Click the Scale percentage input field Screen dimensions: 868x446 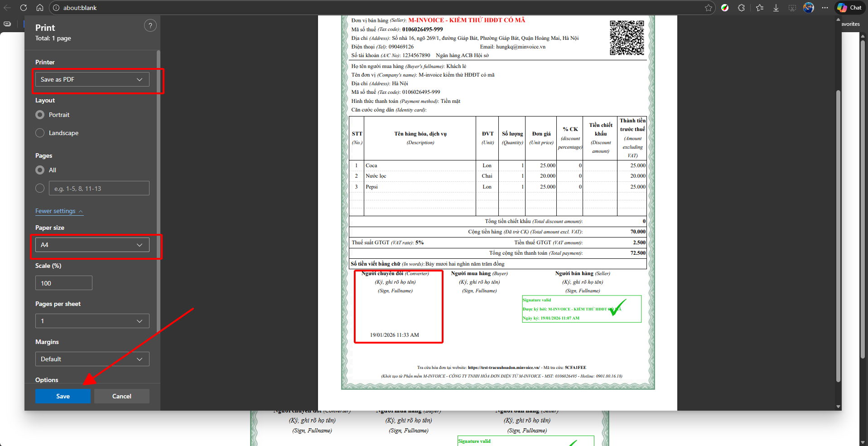pyautogui.click(x=64, y=283)
